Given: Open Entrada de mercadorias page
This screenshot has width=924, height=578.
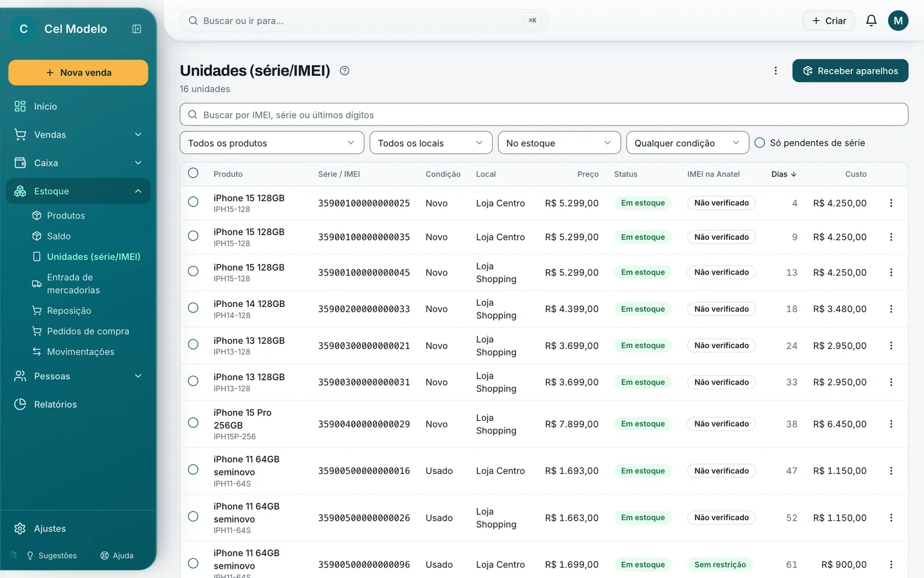Looking at the screenshot, I should (73, 284).
